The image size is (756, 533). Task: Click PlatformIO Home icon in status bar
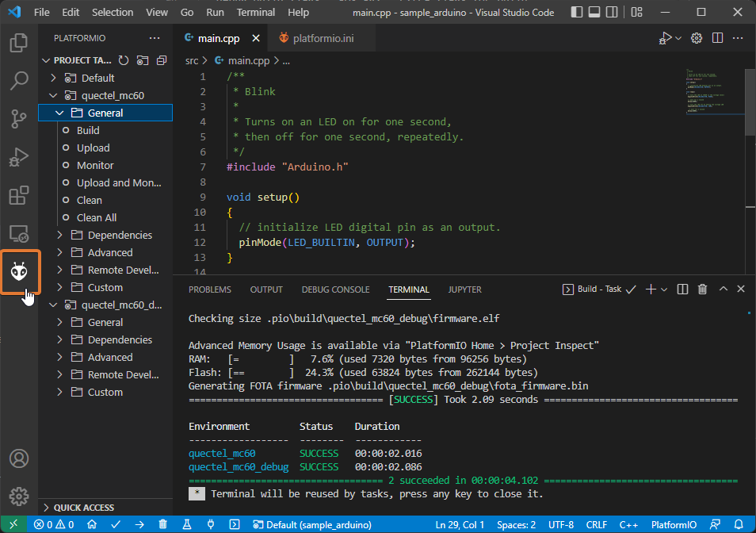point(92,524)
